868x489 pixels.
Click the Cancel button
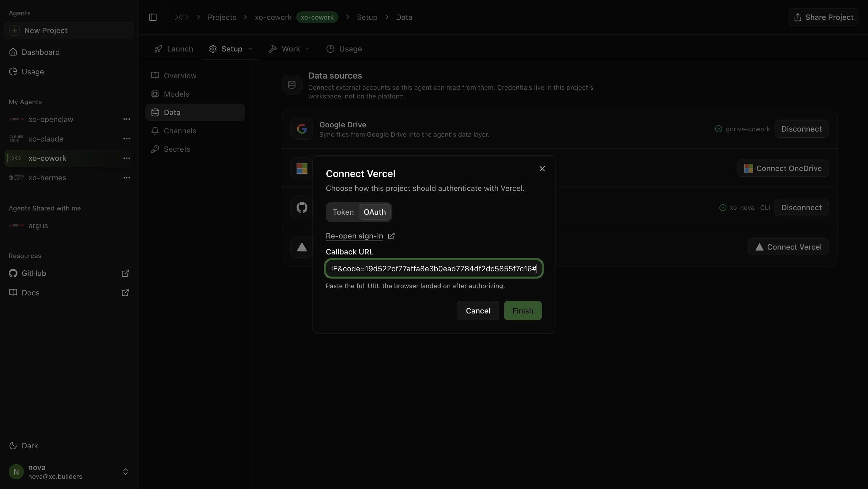pyautogui.click(x=478, y=311)
